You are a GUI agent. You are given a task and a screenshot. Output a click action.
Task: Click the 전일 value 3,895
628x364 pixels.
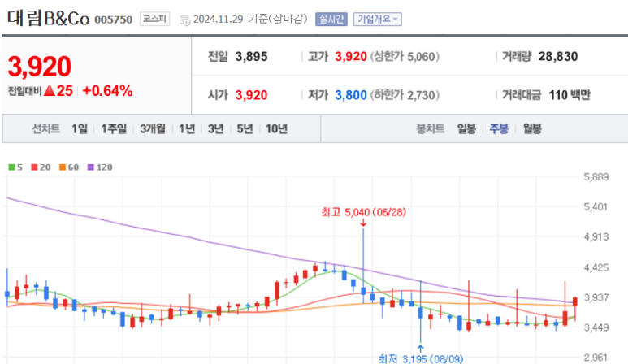point(251,56)
